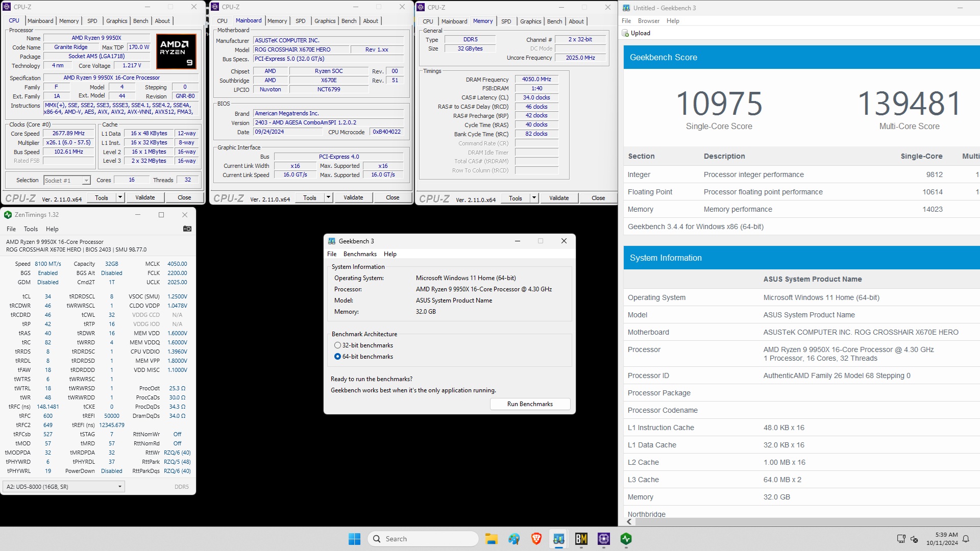
Task: Click Close in the first CPU-Z window
Action: point(184,197)
